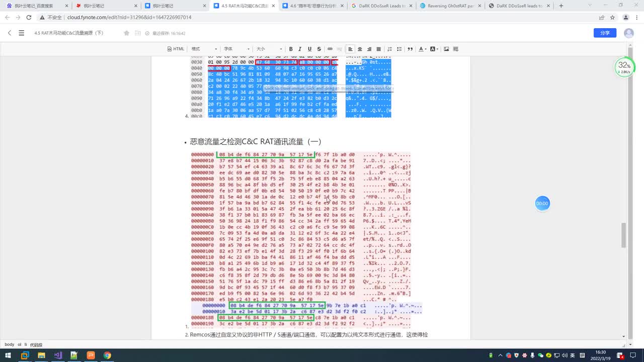Open the taskbar clock showing 16:30
This screenshot has height=362, width=644.
[601, 355]
